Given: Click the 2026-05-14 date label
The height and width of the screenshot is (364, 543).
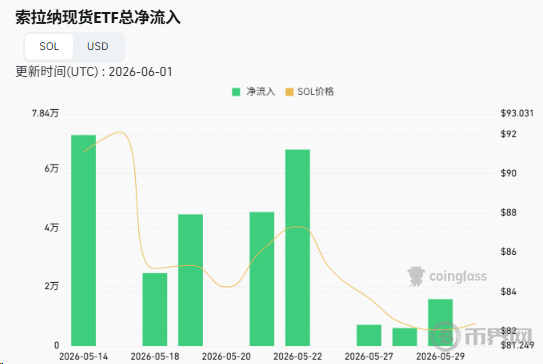Looking at the screenshot, I should (83, 356).
